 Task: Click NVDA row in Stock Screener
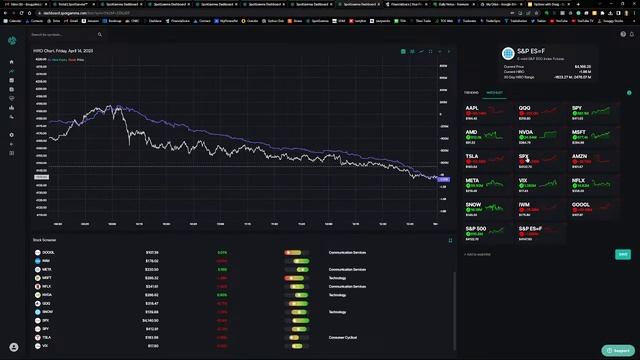click(x=242, y=295)
